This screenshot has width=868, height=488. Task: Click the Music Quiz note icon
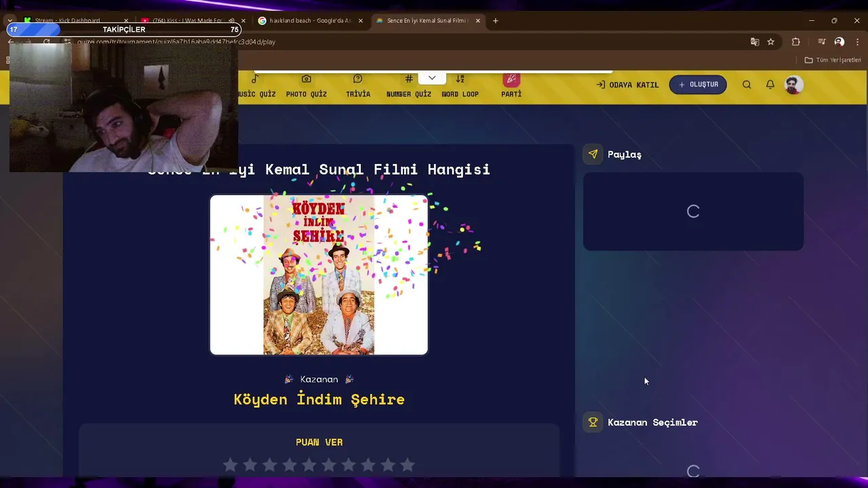point(255,79)
